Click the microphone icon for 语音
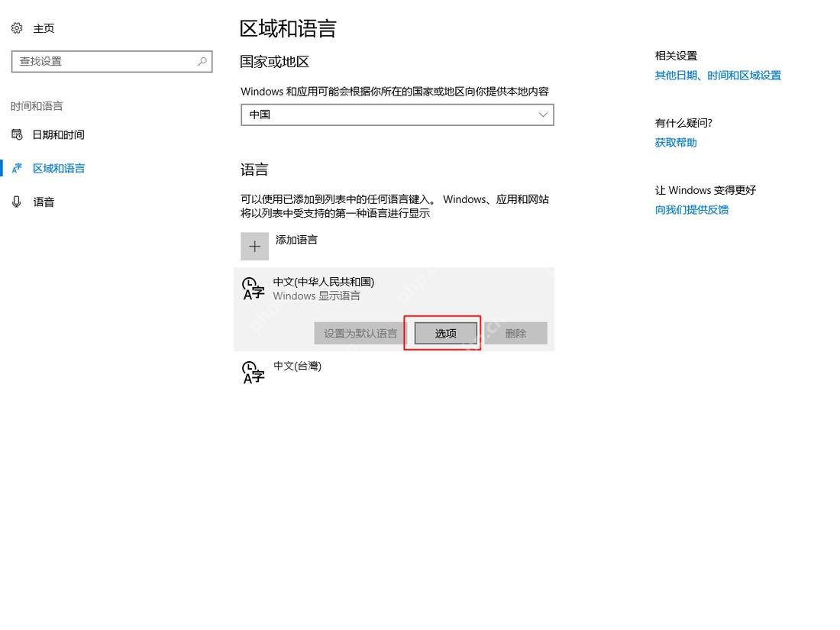The image size is (840, 630). point(17,202)
